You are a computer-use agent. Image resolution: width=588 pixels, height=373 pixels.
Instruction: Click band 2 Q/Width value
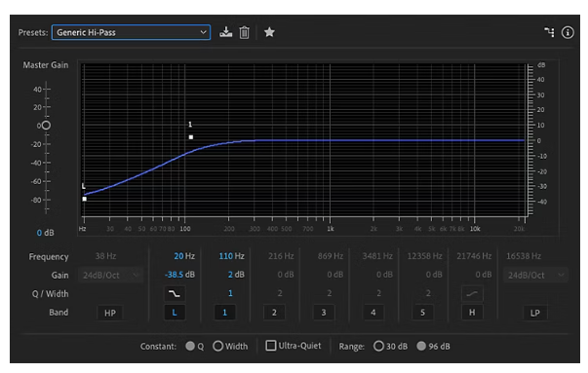coord(280,293)
